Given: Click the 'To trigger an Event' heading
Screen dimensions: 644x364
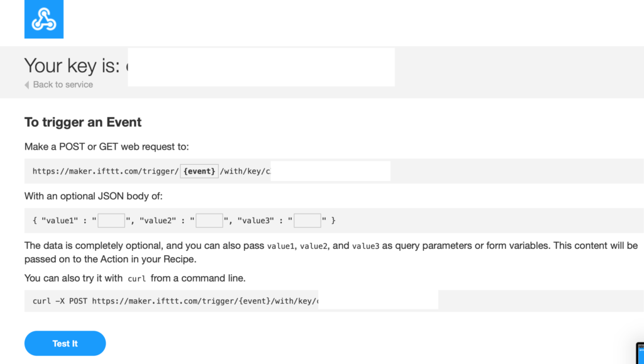Looking at the screenshot, I should [x=83, y=123].
